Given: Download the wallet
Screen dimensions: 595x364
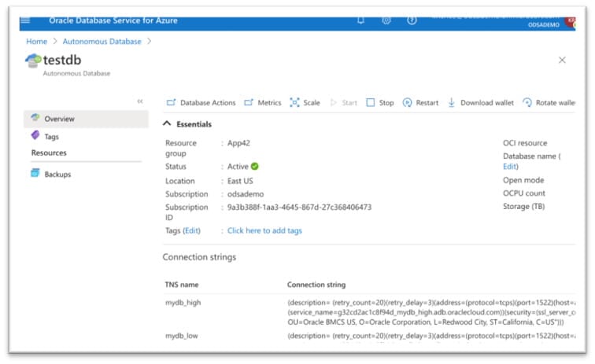Looking at the screenshot, I should pos(480,103).
